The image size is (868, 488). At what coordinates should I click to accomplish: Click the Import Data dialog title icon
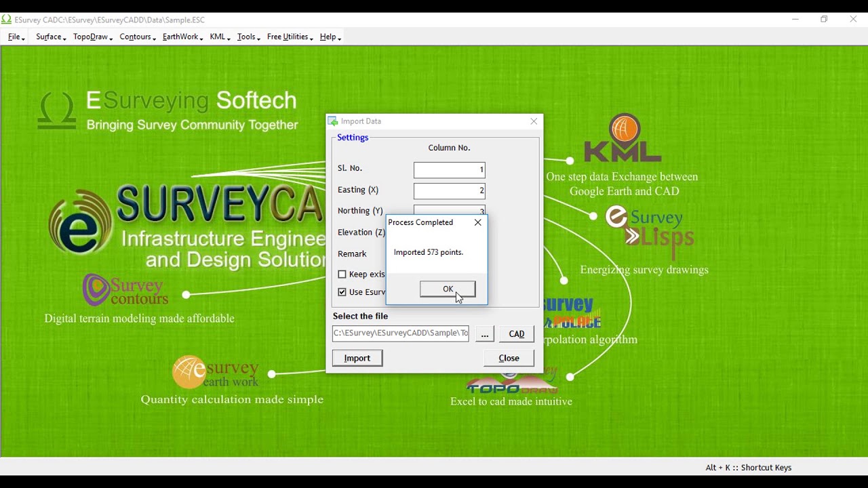point(333,121)
